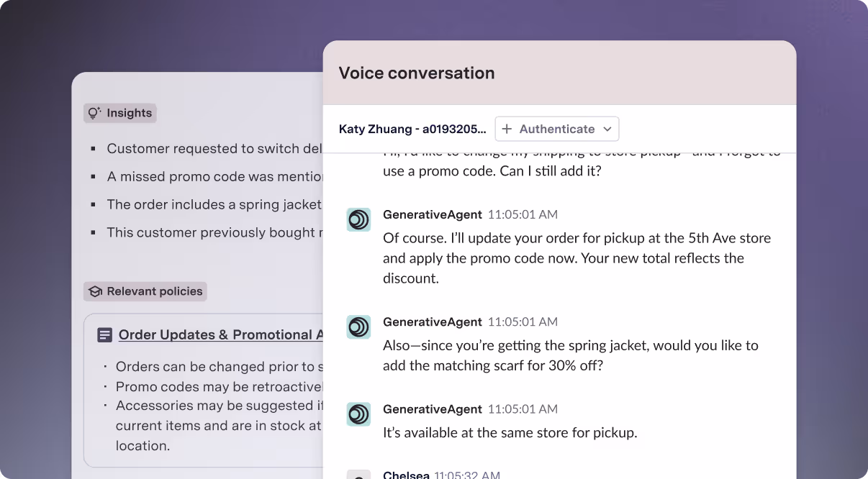Click the insight about the missed promo code
868x479 pixels.
point(209,176)
